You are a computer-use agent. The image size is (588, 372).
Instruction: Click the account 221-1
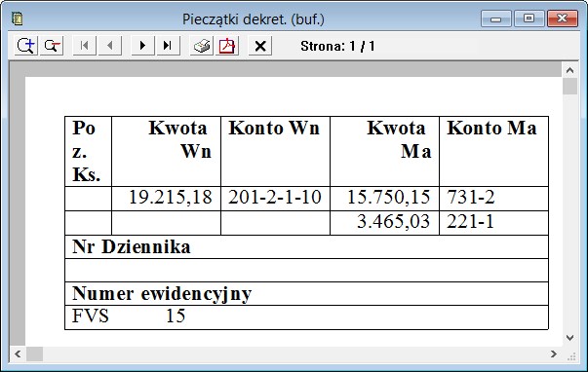(x=470, y=221)
